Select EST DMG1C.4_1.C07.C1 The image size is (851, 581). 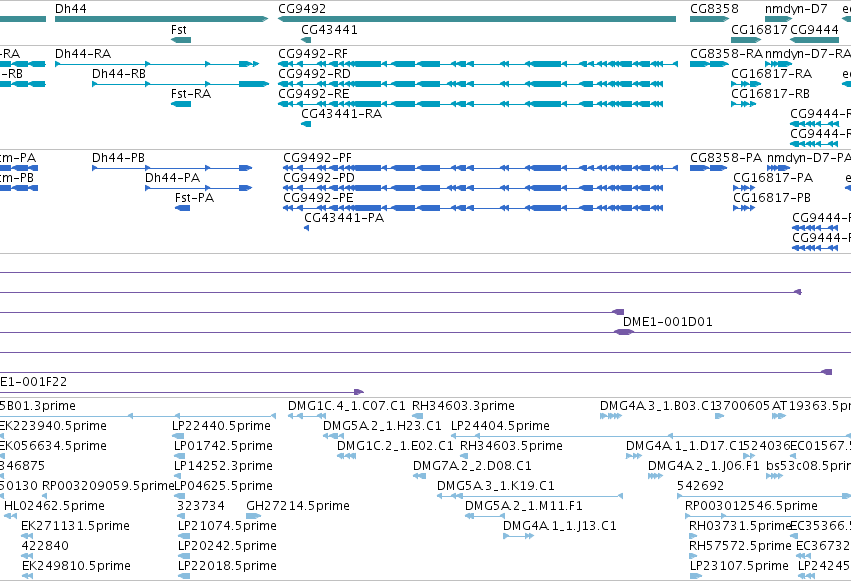[346, 406]
